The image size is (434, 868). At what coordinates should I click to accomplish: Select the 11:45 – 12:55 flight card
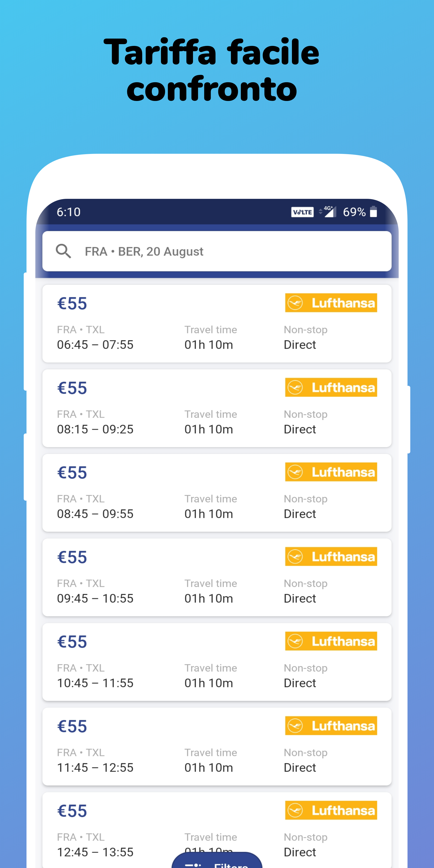(x=217, y=747)
